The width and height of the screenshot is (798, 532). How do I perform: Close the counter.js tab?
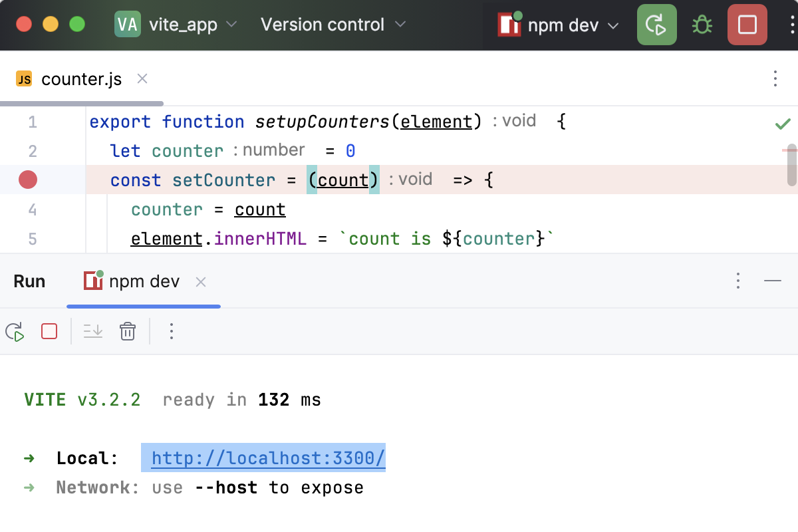142,78
